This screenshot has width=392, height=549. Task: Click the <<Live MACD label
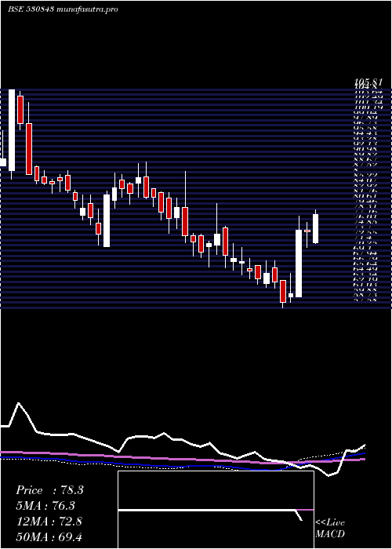(330, 529)
